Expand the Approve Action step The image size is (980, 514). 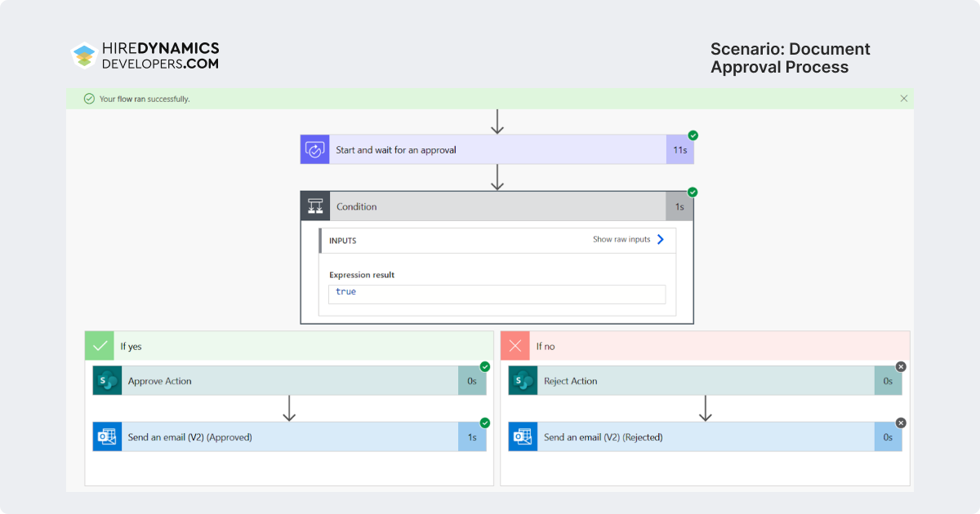point(289,381)
